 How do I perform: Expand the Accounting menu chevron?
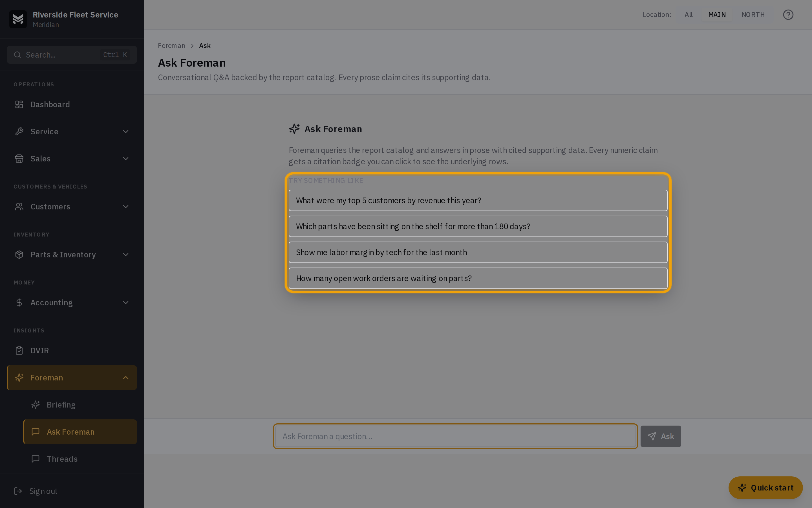pyautogui.click(x=126, y=303)
